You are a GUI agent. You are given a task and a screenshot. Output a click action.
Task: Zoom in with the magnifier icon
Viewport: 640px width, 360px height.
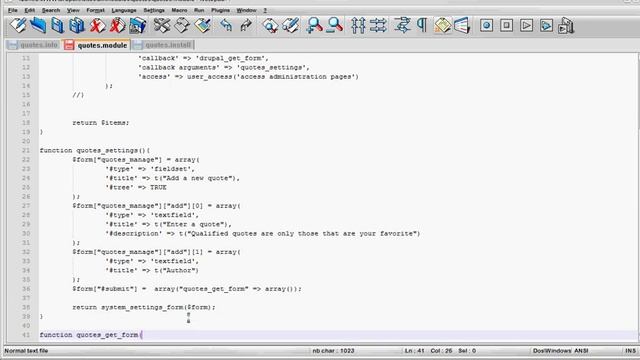[314, 26]
